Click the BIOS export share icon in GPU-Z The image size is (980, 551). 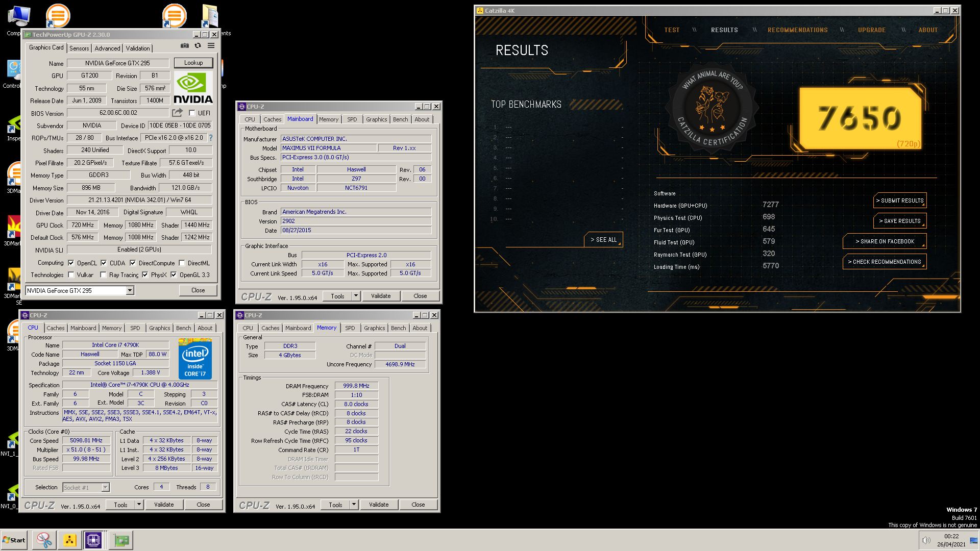click(x=177, y=113)
